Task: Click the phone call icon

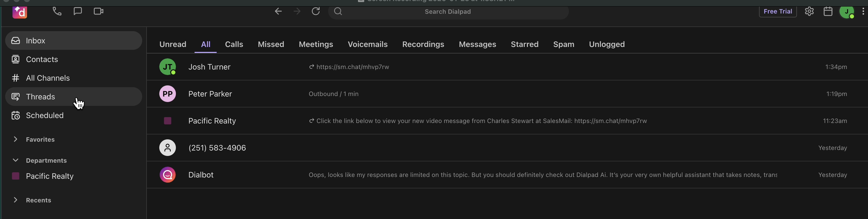Action: point(57,11)
